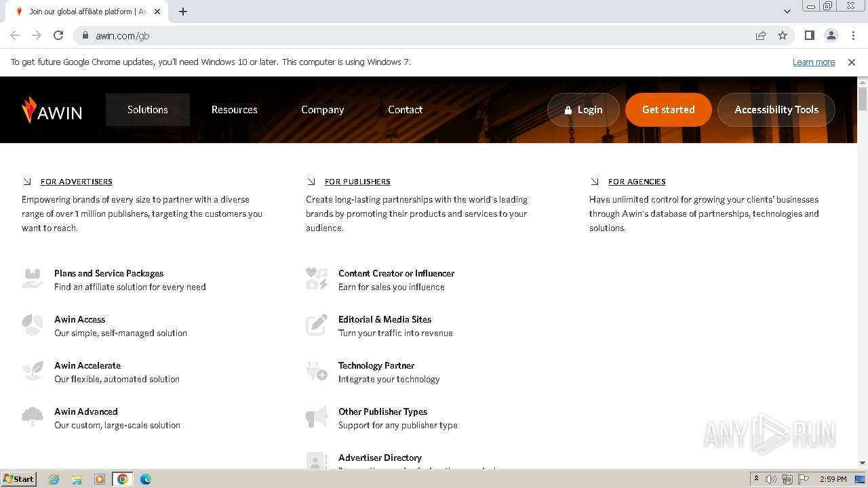The width and height of the screenshot is (868, 488).
Task: Open Accessibility Tools
Action: pyautogui.click(x=776, y=110)
